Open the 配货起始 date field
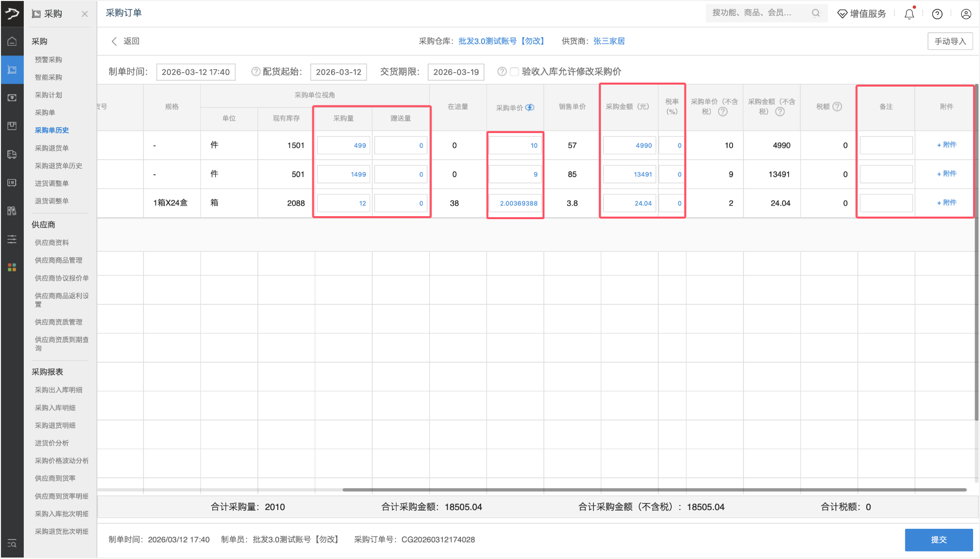Viewport: 980px width, 559px height. [x=339, y=72]
